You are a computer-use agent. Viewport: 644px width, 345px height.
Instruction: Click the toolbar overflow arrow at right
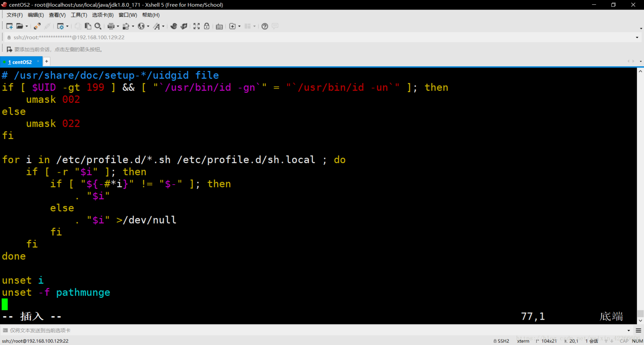[641, 28]
